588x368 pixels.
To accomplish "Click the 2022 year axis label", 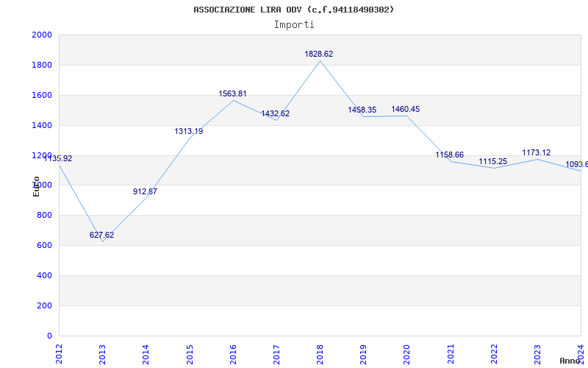I will (494, 354).
